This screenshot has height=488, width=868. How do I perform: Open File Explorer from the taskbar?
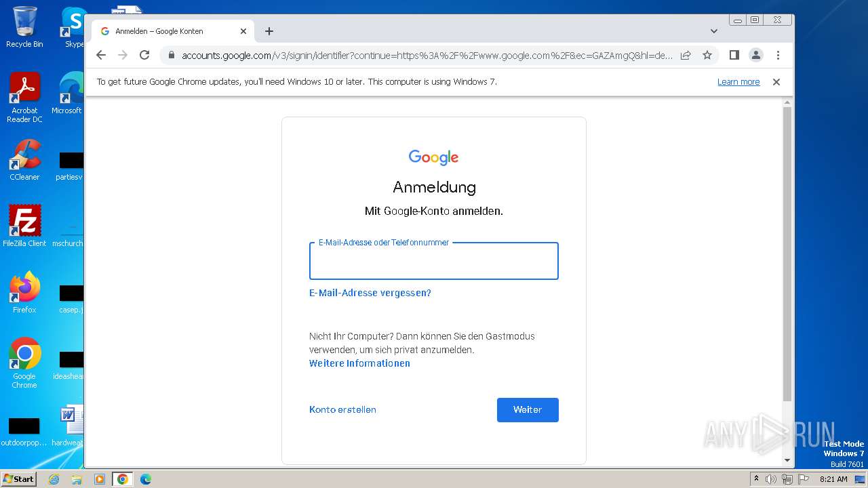click(77, 479)
